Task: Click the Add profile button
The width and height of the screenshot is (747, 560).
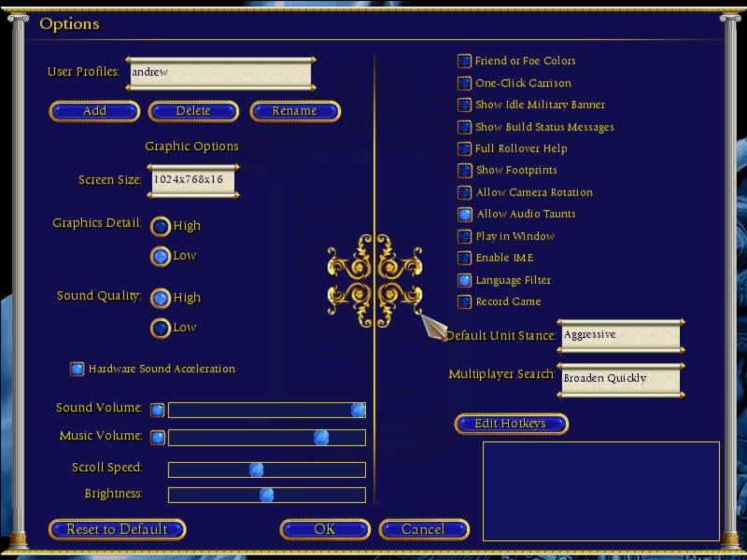Action: 94,111
